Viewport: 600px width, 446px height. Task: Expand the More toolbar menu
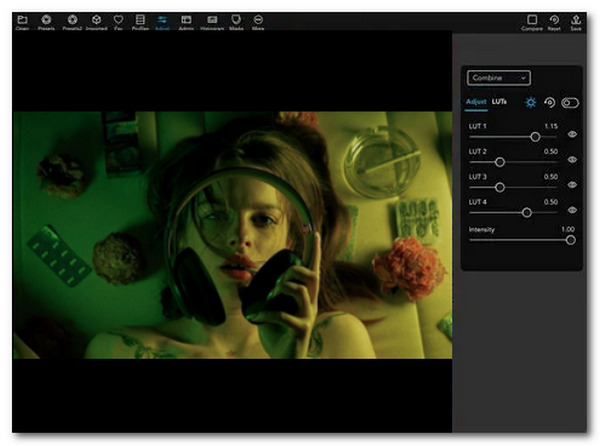(259, 20)
